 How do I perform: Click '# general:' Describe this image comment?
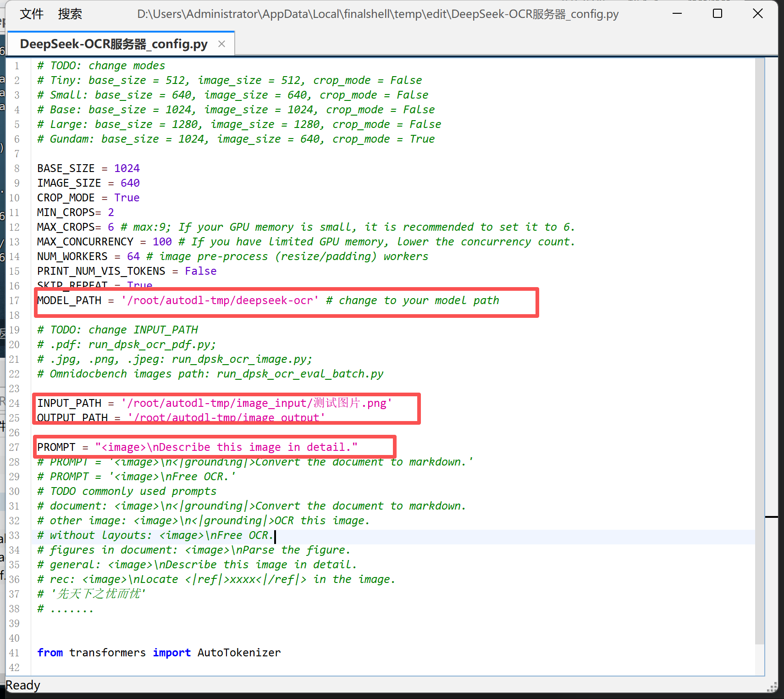(197, 565)
